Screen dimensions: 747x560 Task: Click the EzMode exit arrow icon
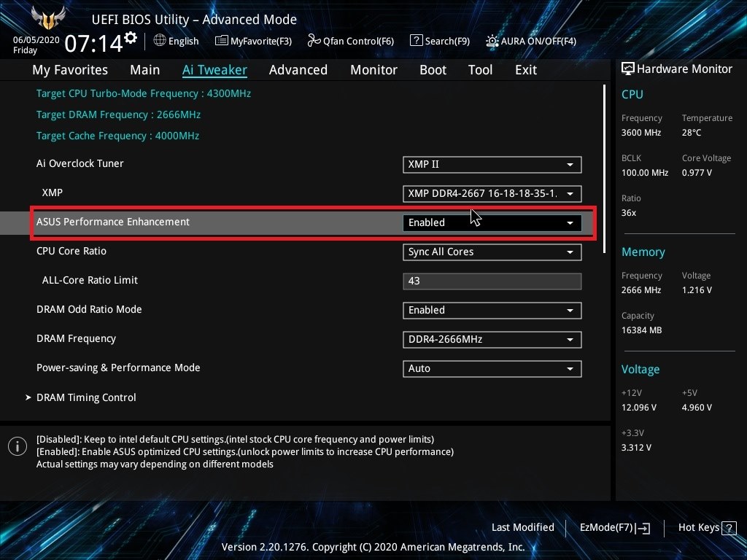[643, 528]
